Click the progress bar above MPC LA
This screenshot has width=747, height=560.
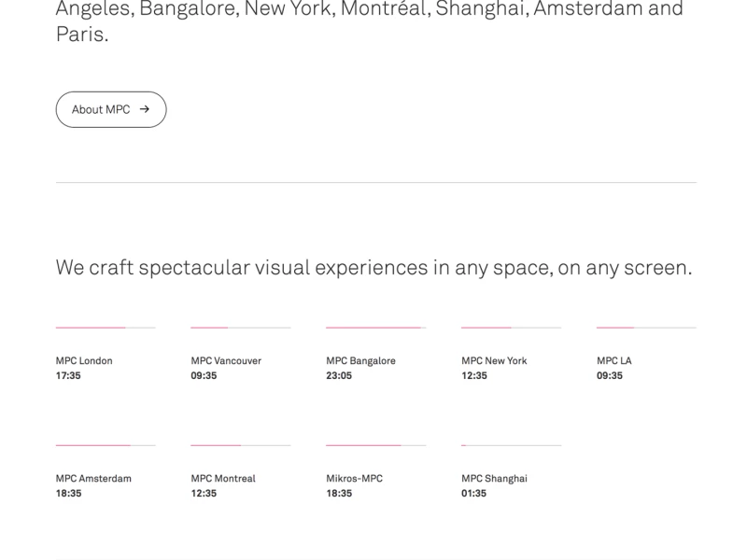click(x=646, y=328)
